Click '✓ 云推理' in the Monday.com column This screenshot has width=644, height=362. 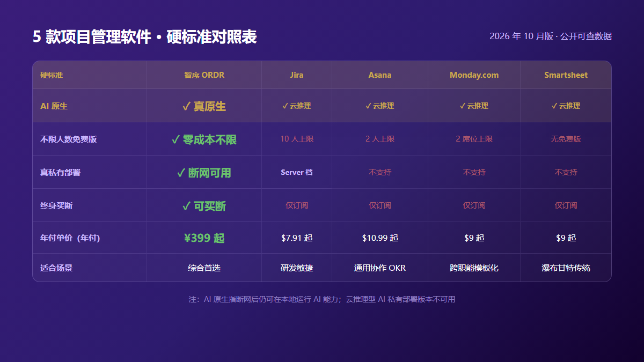pyautogui.click(x=474, y=106)
